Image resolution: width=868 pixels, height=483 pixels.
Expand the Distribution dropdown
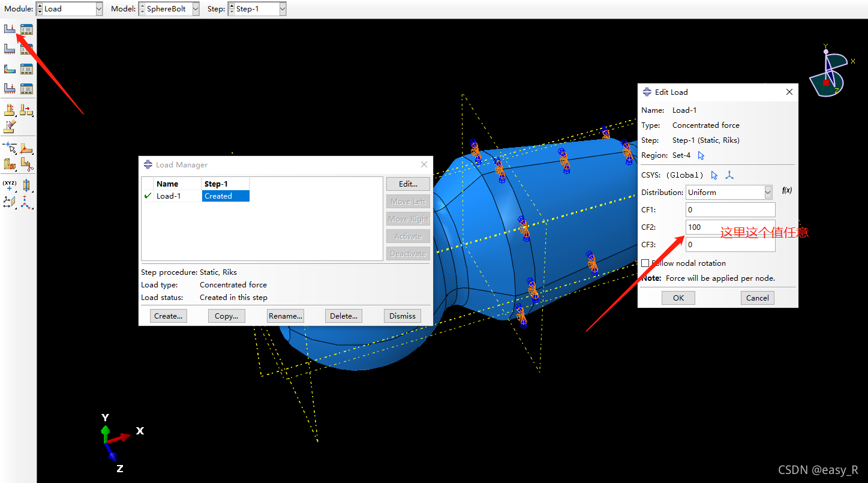(768, 193)
